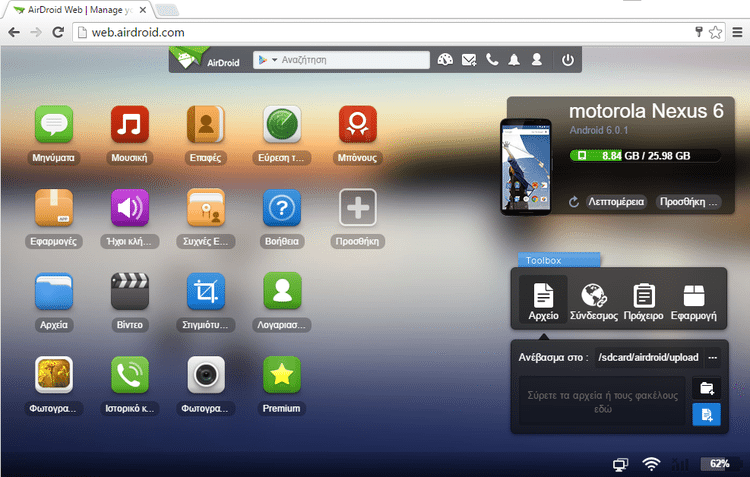Click the new message envelope icon in toolbar

tap(469, 60)
